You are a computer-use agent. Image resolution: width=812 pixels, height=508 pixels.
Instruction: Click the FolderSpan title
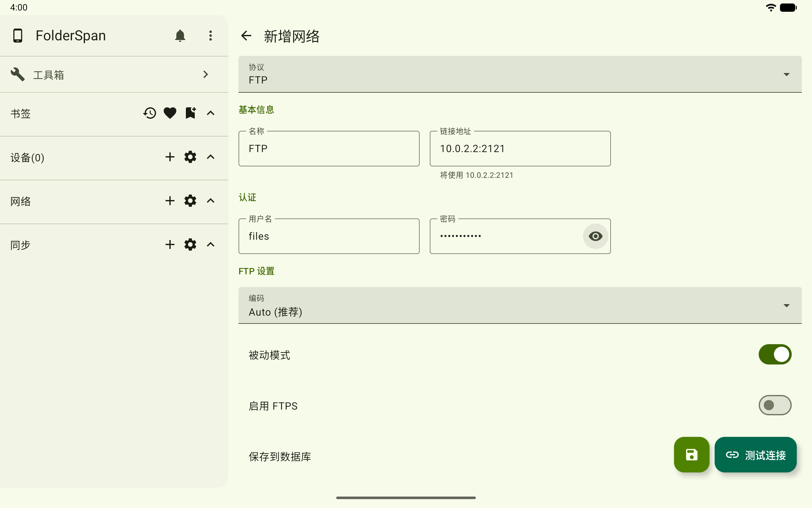pyautogui.click(x=71, y=36)
